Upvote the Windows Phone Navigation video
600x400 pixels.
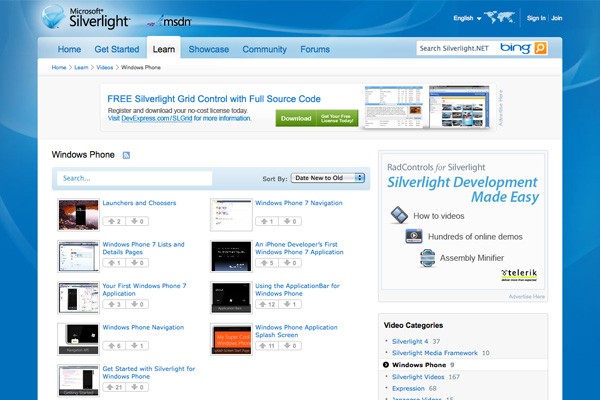pos(114,346)
